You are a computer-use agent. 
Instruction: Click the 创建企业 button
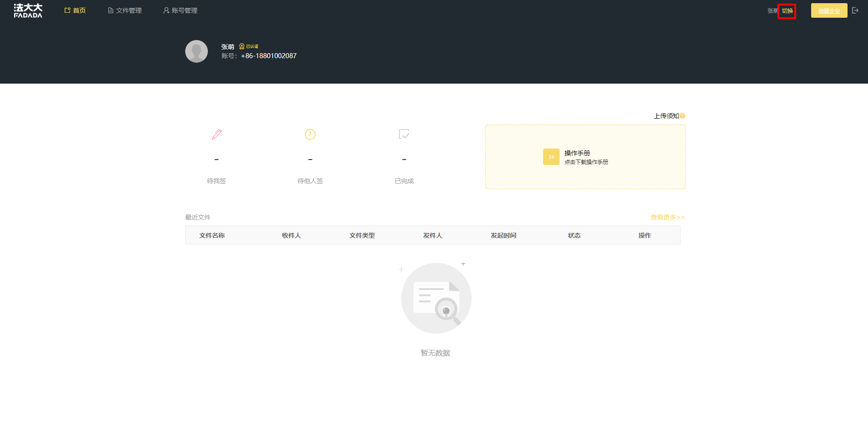829,10
